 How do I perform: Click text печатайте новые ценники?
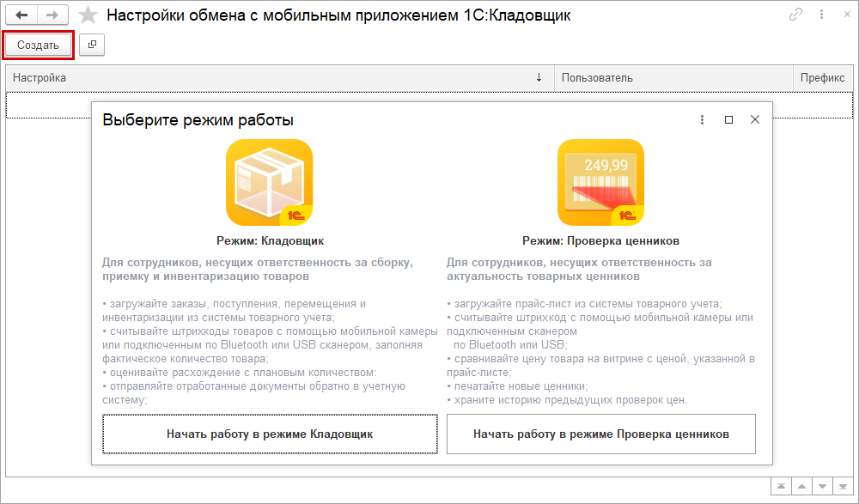pos(521,386)
